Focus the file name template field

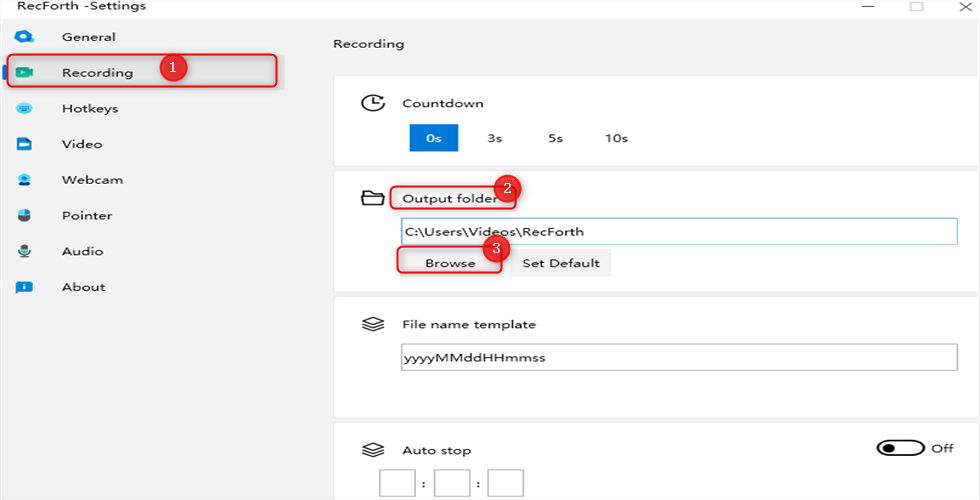pos(679,357)
